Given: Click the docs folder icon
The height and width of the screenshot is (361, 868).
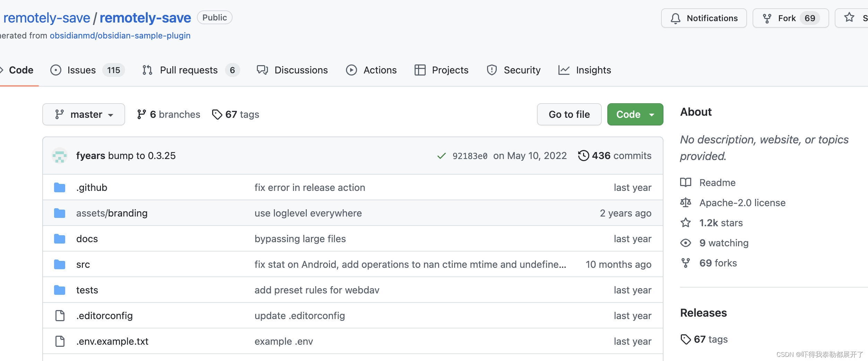Looking at the screenshot, I should [x=60, y=239].
